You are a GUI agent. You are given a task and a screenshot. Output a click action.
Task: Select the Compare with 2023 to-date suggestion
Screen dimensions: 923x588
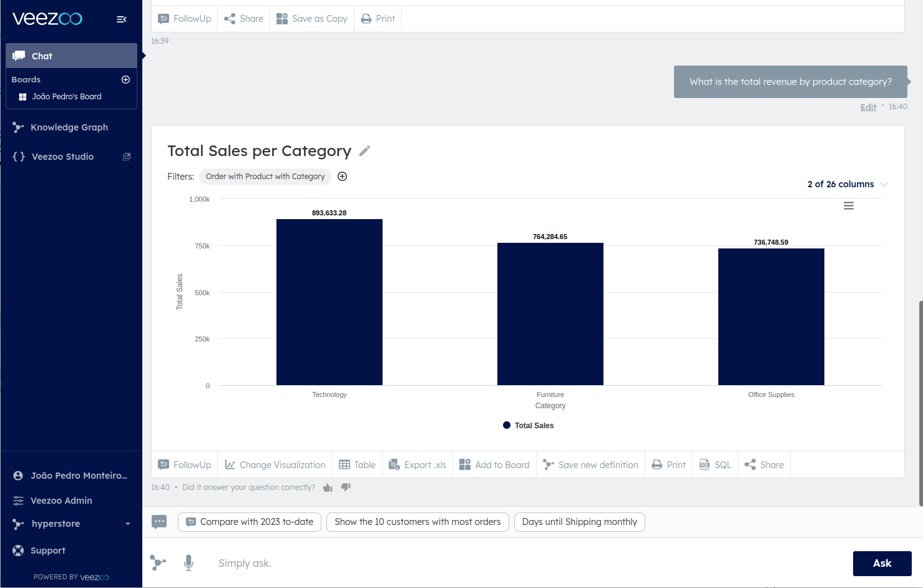coord(250,522)
